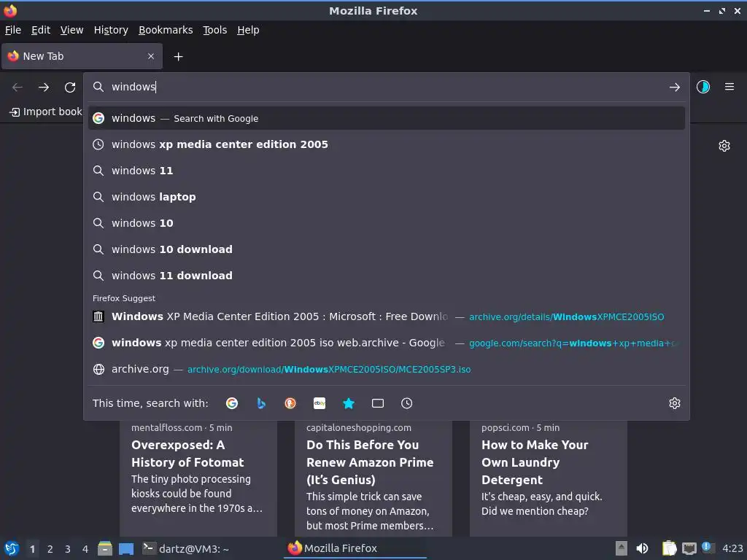Pick the 'windows laptop' search suggestion
The width and height of the screenshot is (747, 560).
coord(387,197)
